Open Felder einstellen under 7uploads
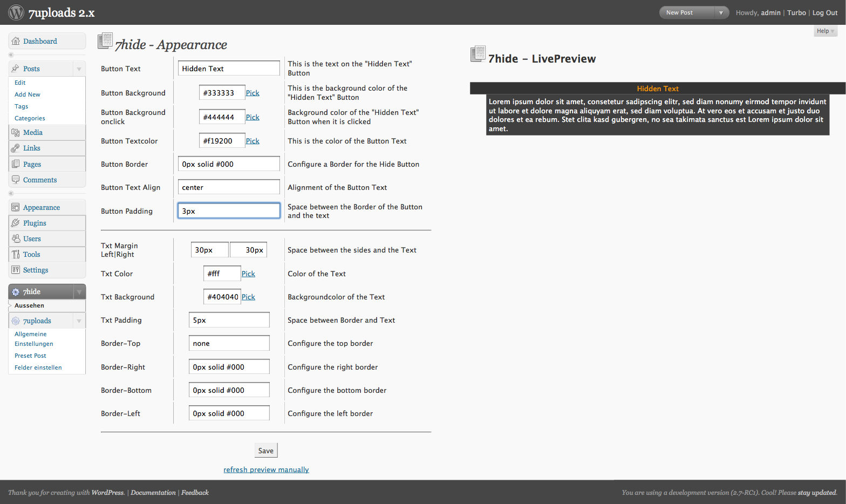This screenshot has height=504, width=846. 38,367
